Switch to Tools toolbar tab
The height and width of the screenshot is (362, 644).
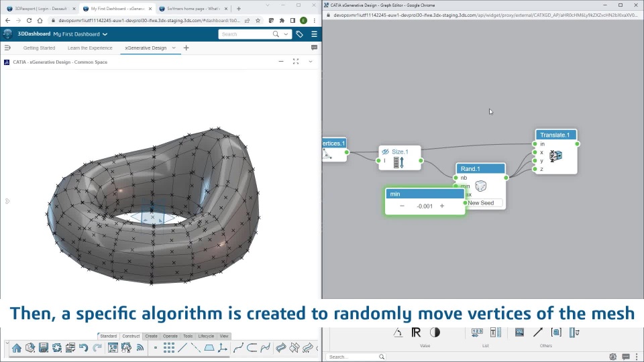(x=188, y=336)
